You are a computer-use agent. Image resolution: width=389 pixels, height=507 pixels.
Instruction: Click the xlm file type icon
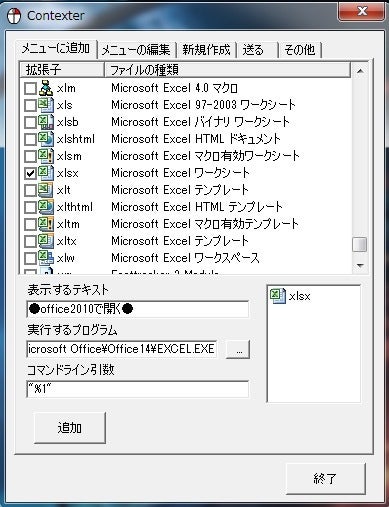coord(46,88)
